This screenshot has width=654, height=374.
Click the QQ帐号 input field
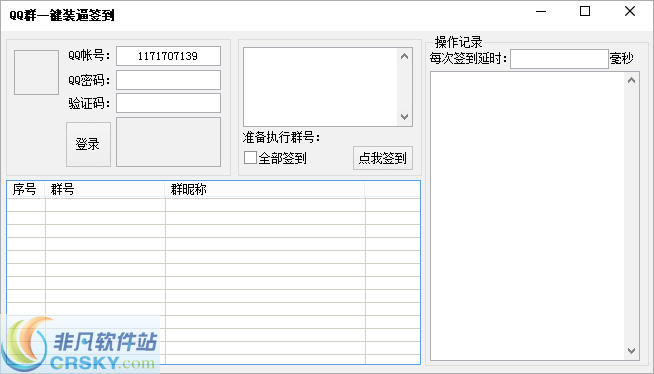click(168, 56)
